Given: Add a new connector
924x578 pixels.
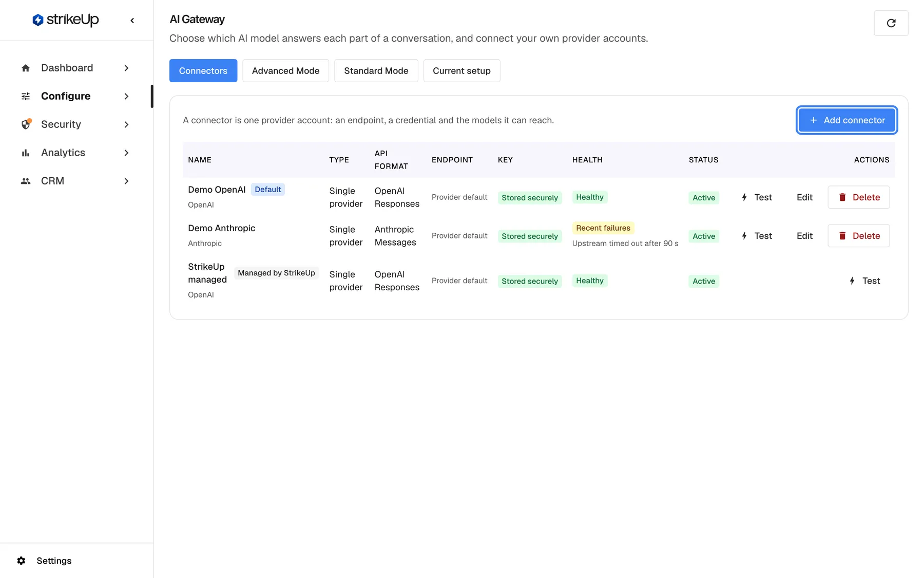Looking at the screenshot, I should click(x=847, y=120).
